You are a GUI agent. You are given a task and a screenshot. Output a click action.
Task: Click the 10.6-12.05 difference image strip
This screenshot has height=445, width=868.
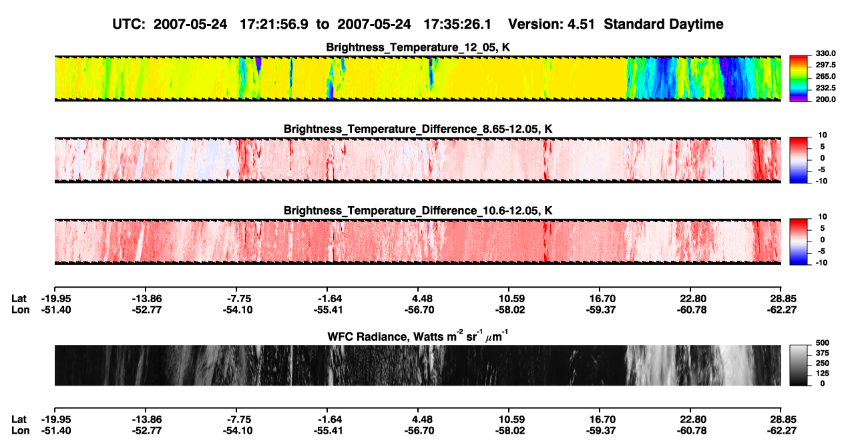(x=417, y=242)
